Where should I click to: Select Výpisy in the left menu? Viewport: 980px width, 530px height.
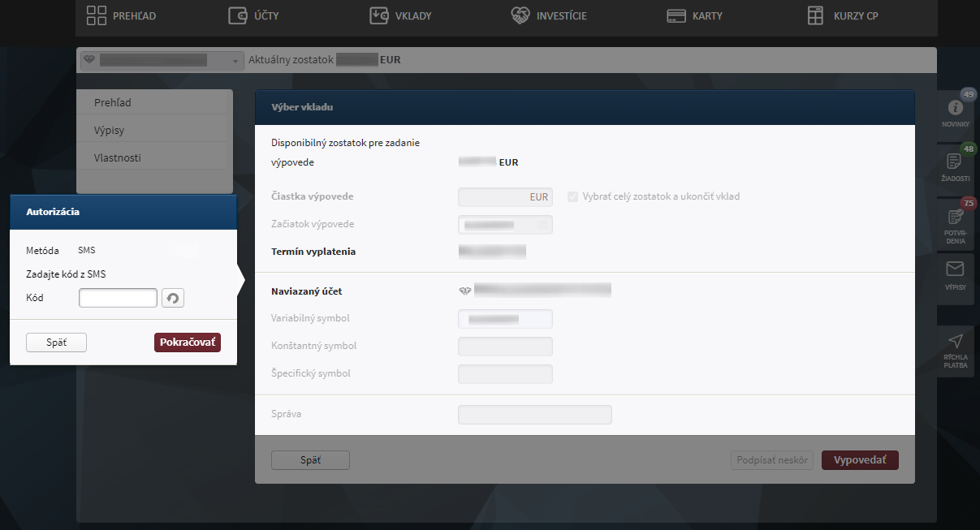110,130
